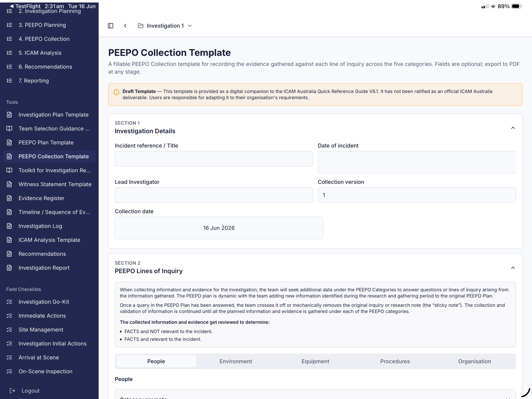Image resolution: width=532 pixels, height=399 pixels.
Task: Open 3. PEEPO Planning in sidebar
Action: (x=49, y=25)
